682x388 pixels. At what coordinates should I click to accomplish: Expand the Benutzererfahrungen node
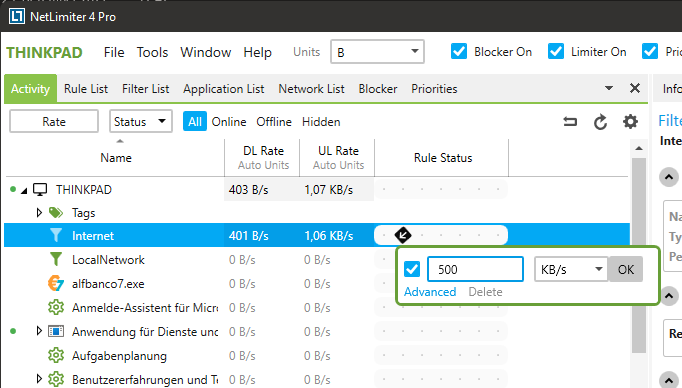[39, 379]
